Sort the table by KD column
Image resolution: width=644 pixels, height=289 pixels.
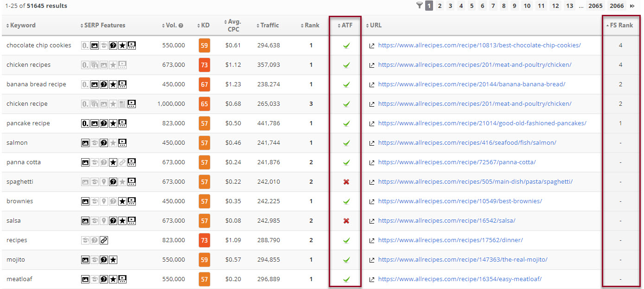(204, 26)
